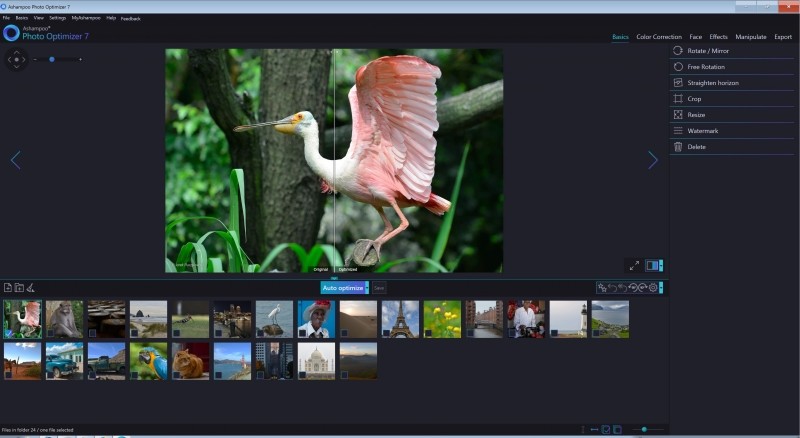This screenshot has width=800, height=438.
Task: Click the split view compare icon
Action: coord(652,265)
